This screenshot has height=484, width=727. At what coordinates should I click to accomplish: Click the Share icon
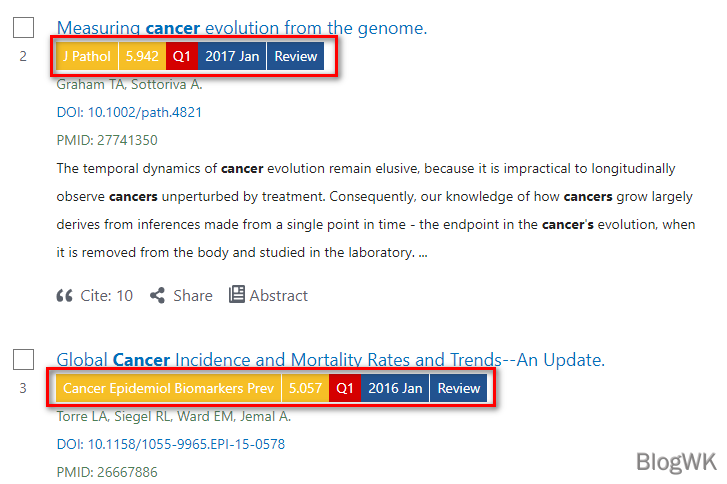(157, 295)
